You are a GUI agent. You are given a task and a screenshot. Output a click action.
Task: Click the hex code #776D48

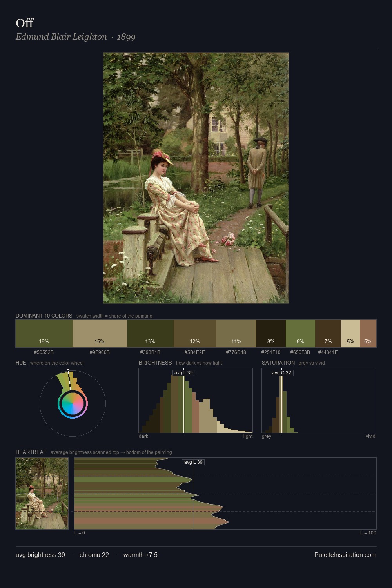236,352
